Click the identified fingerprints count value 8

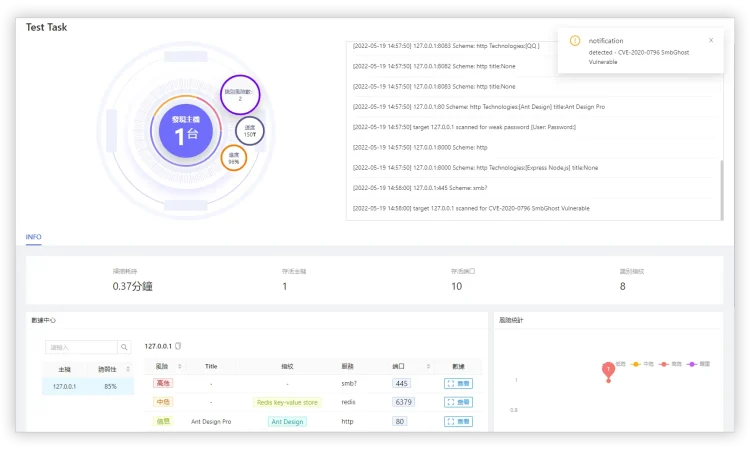(x=622, y=286)
